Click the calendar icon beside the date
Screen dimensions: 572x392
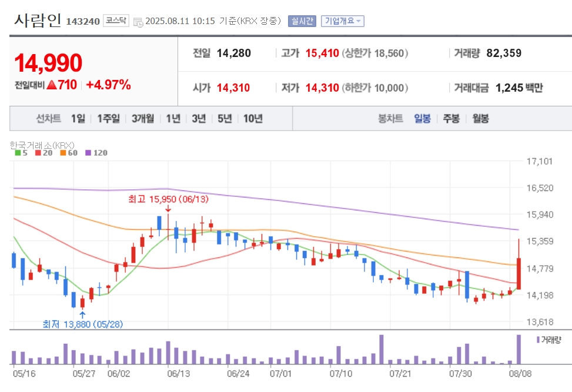click(138, 22)
